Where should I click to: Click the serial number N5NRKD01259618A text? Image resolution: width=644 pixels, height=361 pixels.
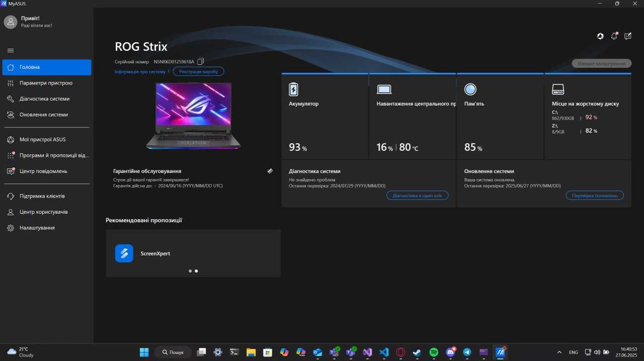click(174, 62)
